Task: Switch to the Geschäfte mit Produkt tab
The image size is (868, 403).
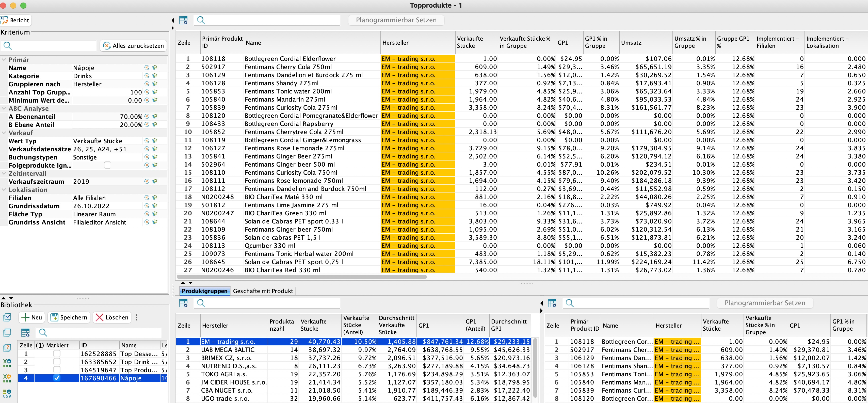Action: (x=263, y=291)
